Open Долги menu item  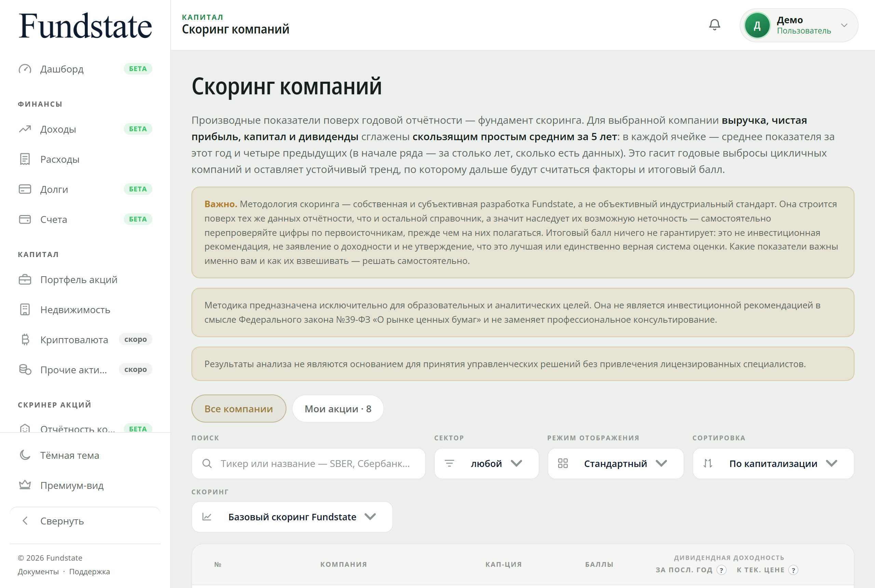85,189
